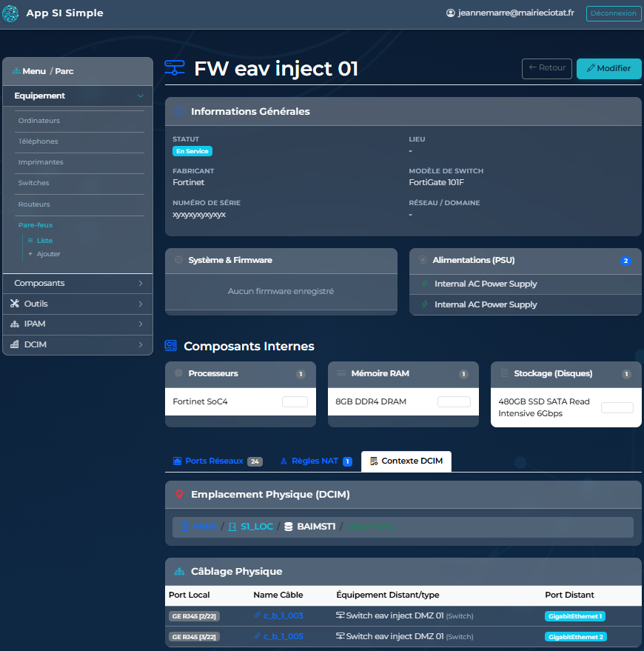The image size is (644, 651).
Task: Click Switch eav inject DMZ 01 in c_b_1_003 row
Action: click(395, 615)
